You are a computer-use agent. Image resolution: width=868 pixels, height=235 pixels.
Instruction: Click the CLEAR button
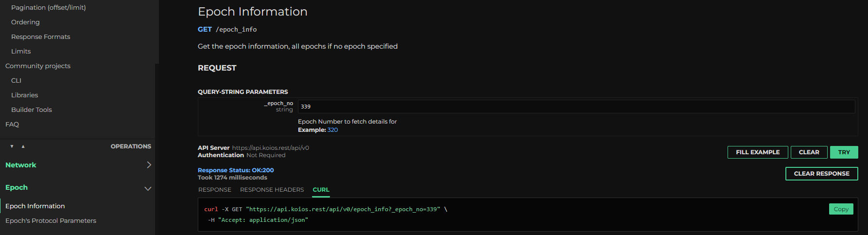(x=809, y=152)
